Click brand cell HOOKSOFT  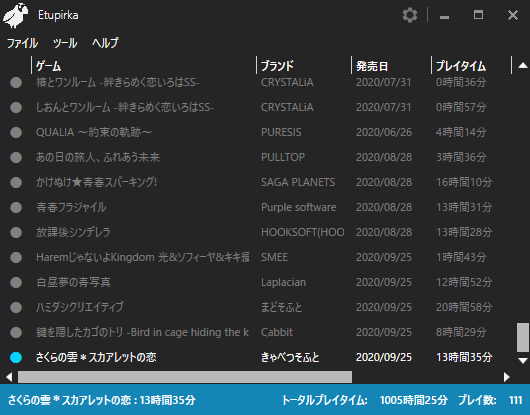[x=303, y=233]
